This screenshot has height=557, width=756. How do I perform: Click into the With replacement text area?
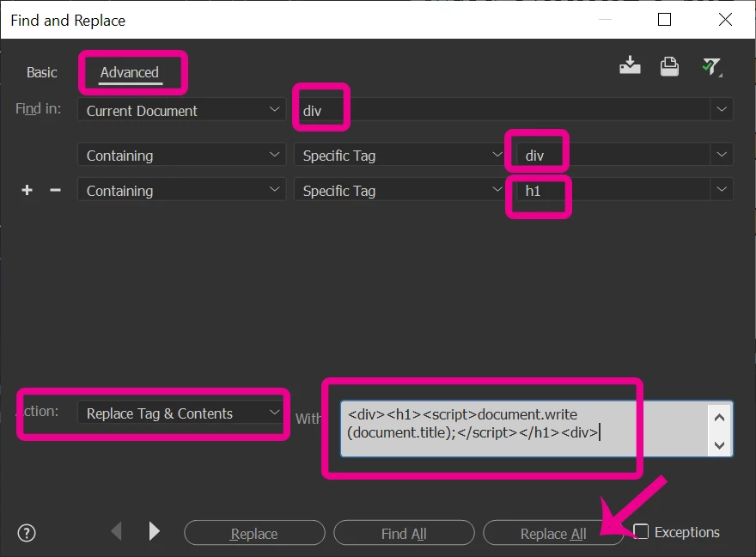[x=523, y=428]
